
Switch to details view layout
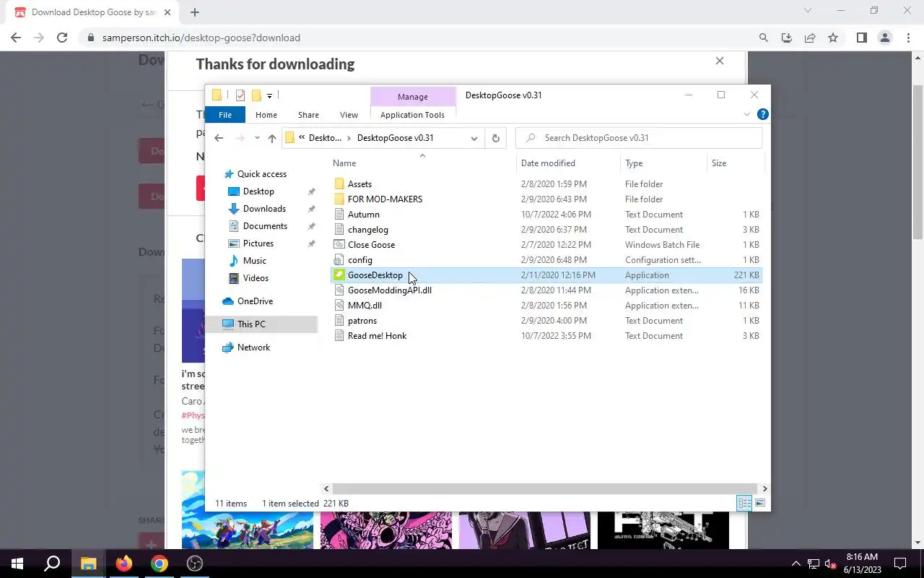[x=744, y=503]
